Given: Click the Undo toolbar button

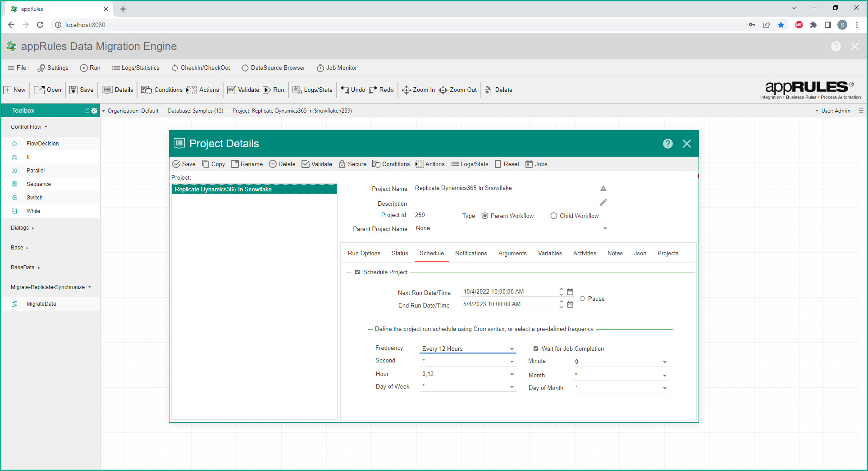Looking at the screenshot, I should pos(353,90).
